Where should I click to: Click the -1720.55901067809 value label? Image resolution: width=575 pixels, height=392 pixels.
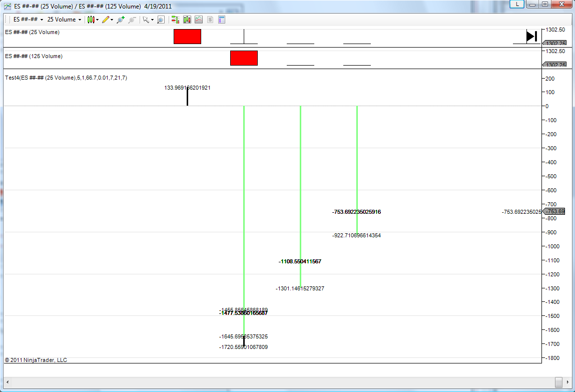(x=244, y=347)
